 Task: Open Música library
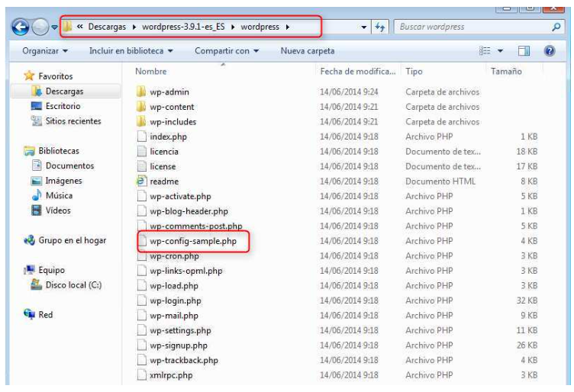pos(59,196)
